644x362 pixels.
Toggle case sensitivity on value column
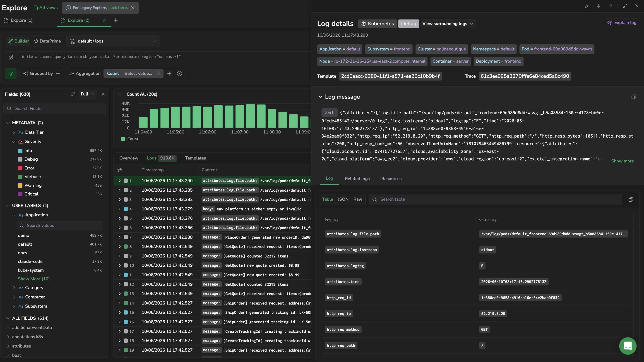tap(494, 220)
